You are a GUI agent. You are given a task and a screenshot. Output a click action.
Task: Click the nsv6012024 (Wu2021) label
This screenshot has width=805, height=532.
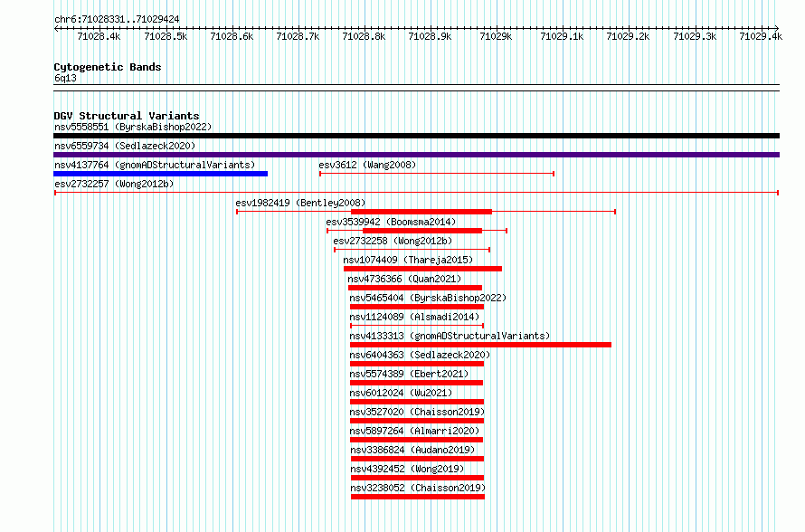(x=401, y=393)
